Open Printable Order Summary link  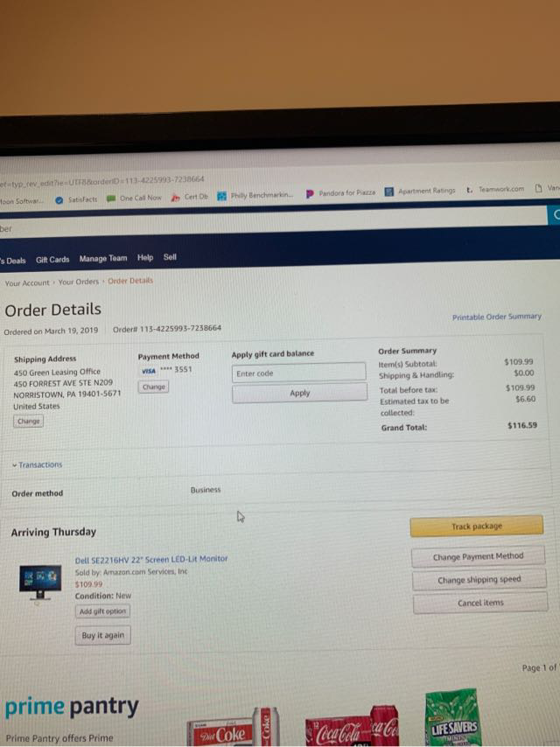pos(497,317)
